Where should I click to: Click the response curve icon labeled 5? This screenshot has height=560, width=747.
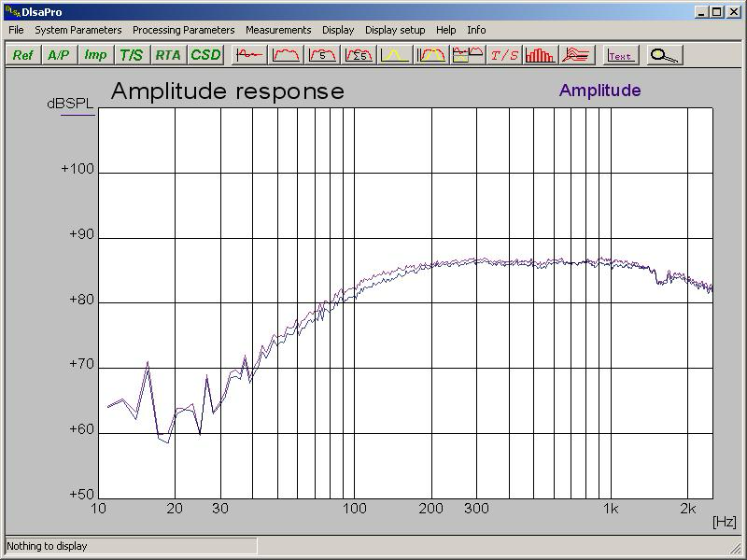322,55
